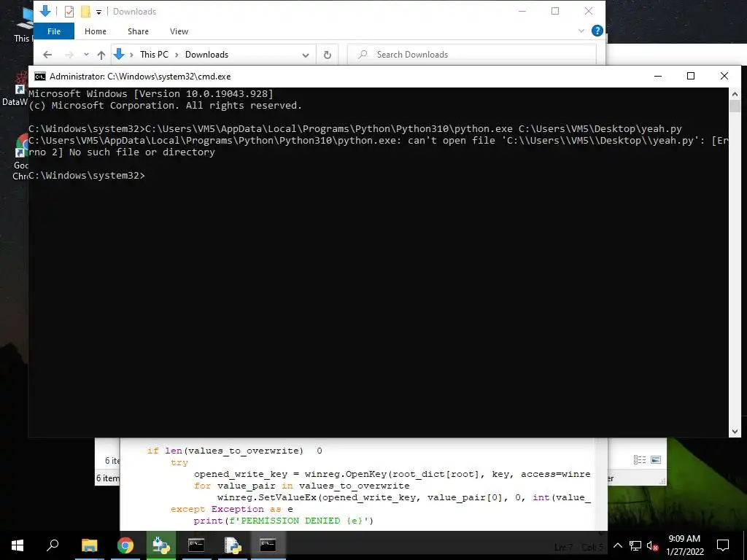Screen dimensions: 747x560
Task: Click 'This PC' in the address breadcrumb
Action: point(155,55)
